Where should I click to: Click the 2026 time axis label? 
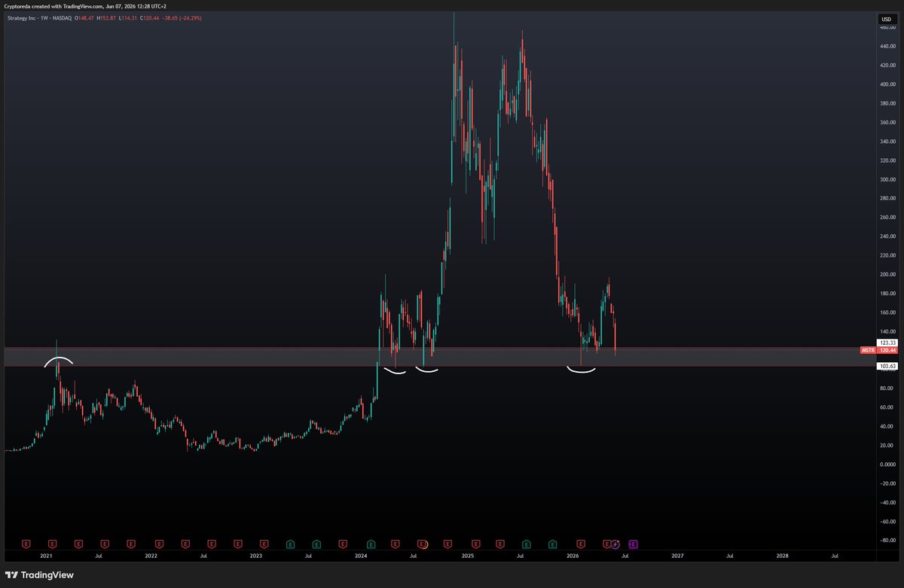[x=573, y=556]
